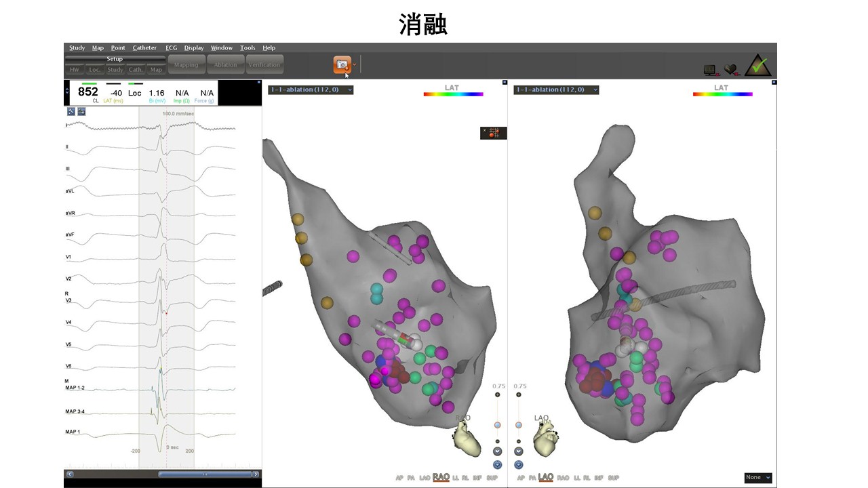Click the LAT color bar in the left map
Screen dimensions: 868x488
(x=453, y=94)
